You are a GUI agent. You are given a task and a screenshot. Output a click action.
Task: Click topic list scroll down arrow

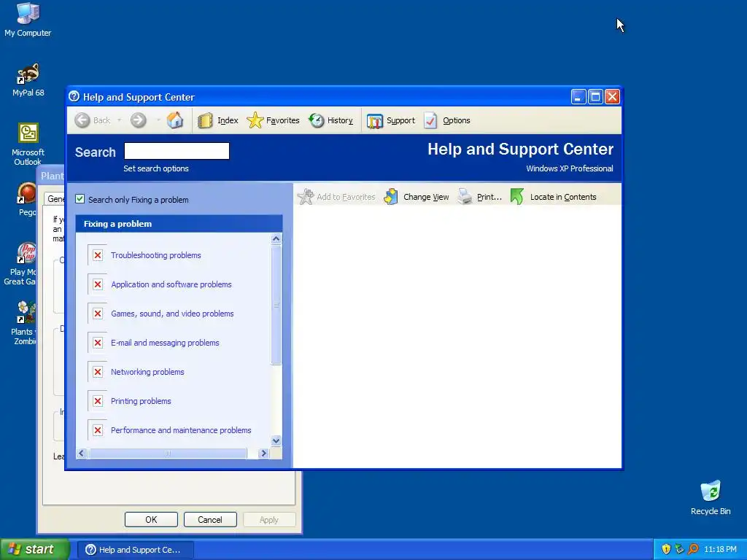tap(276, 440)
